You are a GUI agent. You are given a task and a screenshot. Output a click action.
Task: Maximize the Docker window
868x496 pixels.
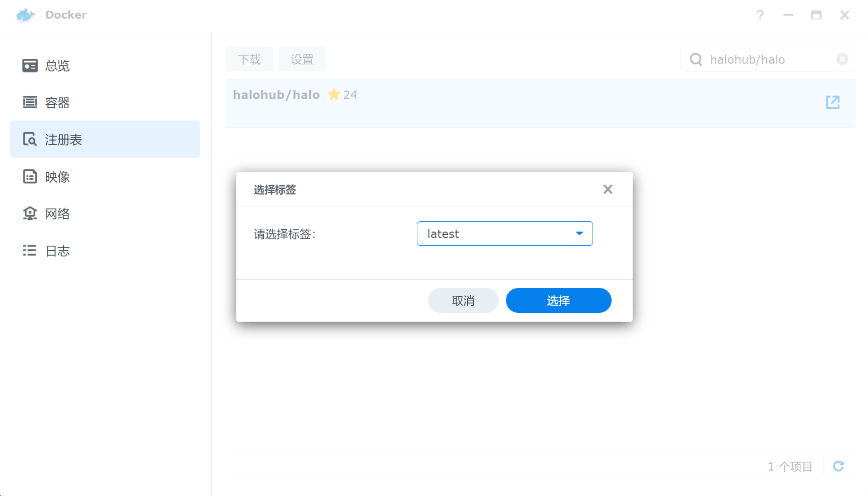[x=816, y=15]
